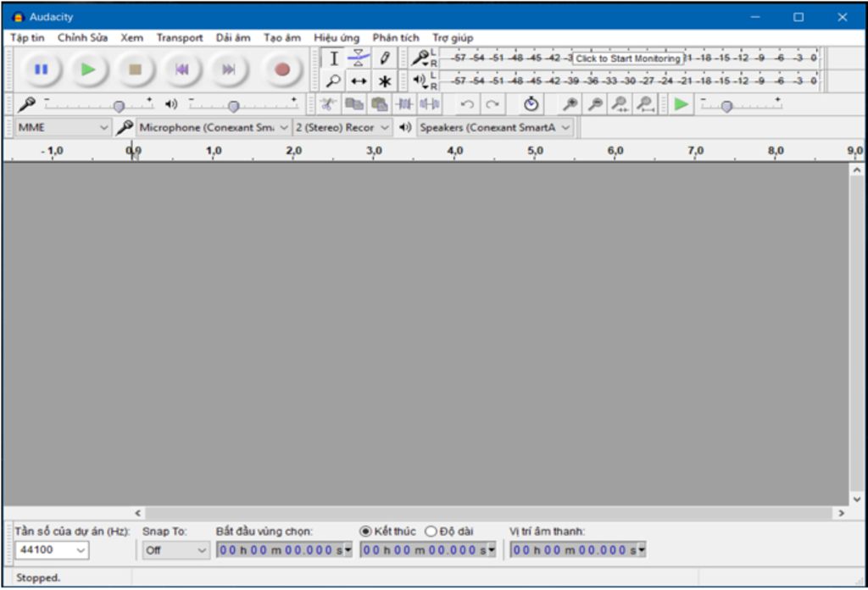Open the Trợ giúp menu
Screen dimensions: 868x590
(453, 37)
